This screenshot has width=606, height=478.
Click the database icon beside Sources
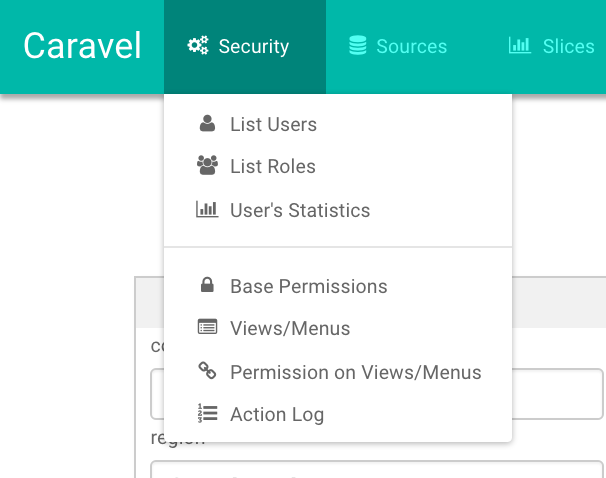point(357,46)
